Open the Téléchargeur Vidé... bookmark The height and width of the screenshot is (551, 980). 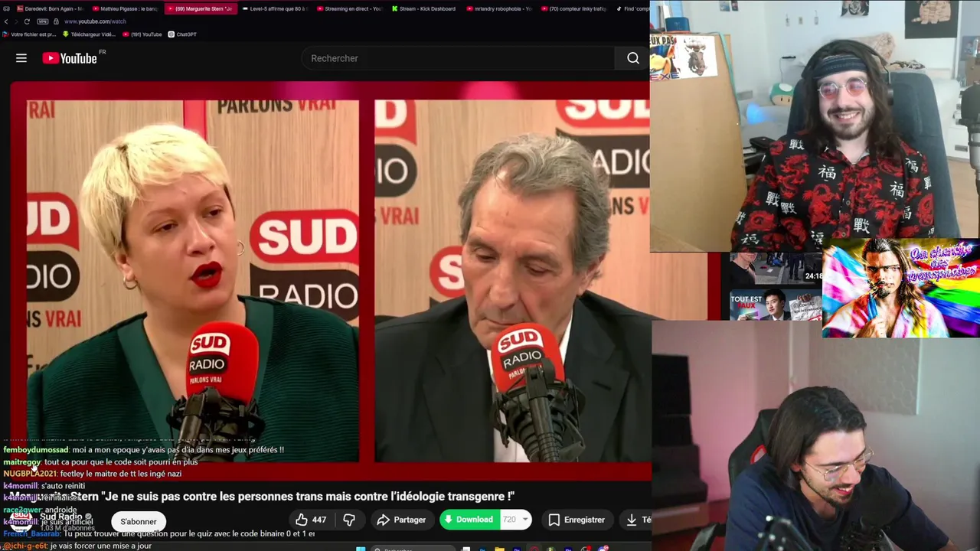click(x=89, y=34)
